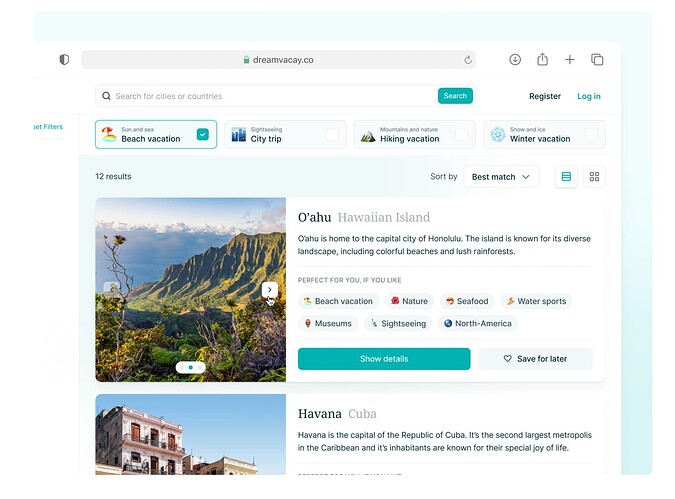Open the Best match sort dropdown
This screenshot has width=675, height=499.
(500, 177)
